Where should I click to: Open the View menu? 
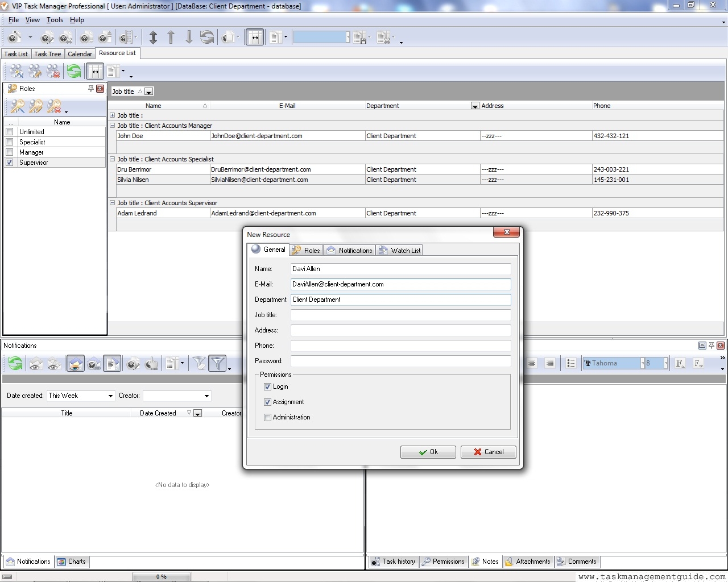[x=32, y=20]
